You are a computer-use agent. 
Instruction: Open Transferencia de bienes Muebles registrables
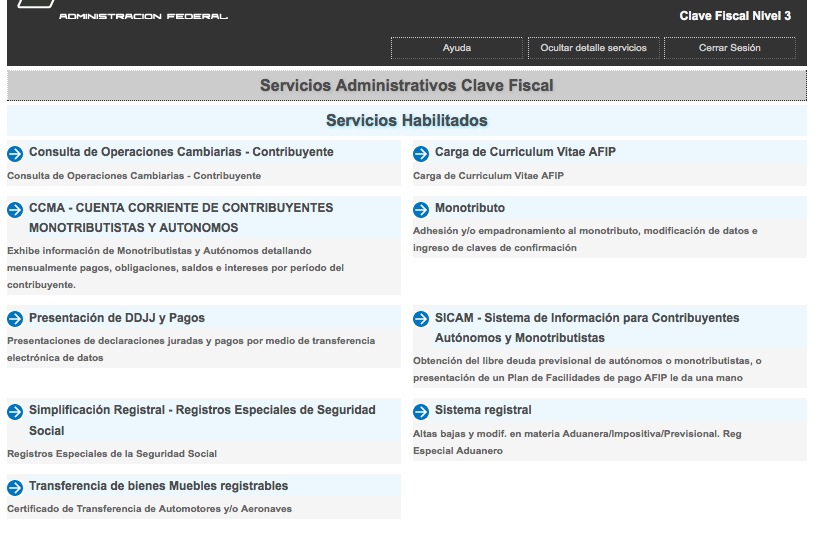click(158, 486)
